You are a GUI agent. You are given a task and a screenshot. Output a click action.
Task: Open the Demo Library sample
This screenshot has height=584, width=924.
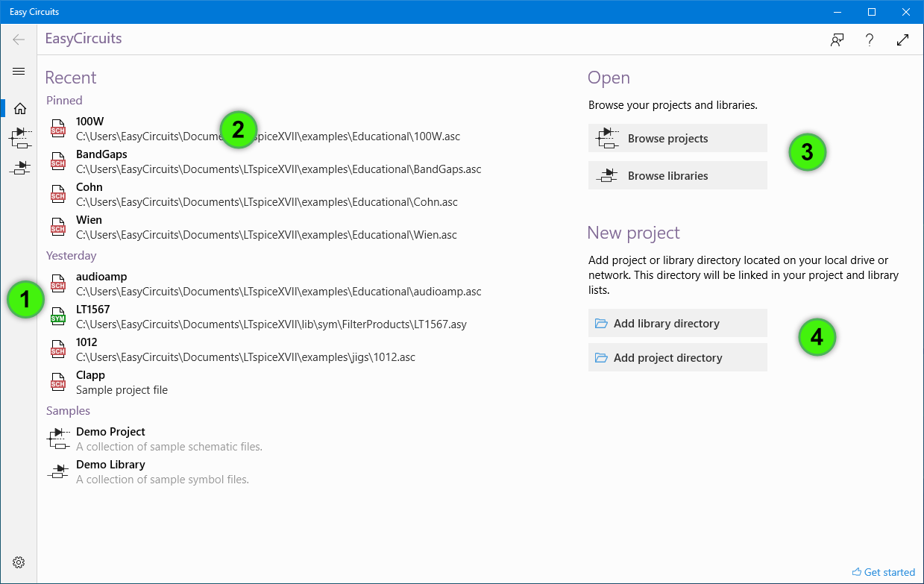tap(110, 465)
